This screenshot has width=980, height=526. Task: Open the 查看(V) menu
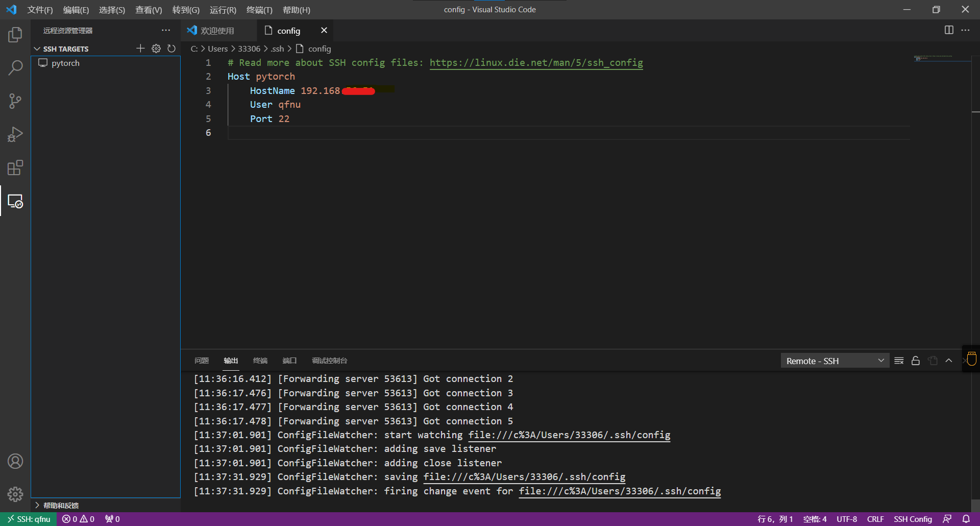coord(149,10)
